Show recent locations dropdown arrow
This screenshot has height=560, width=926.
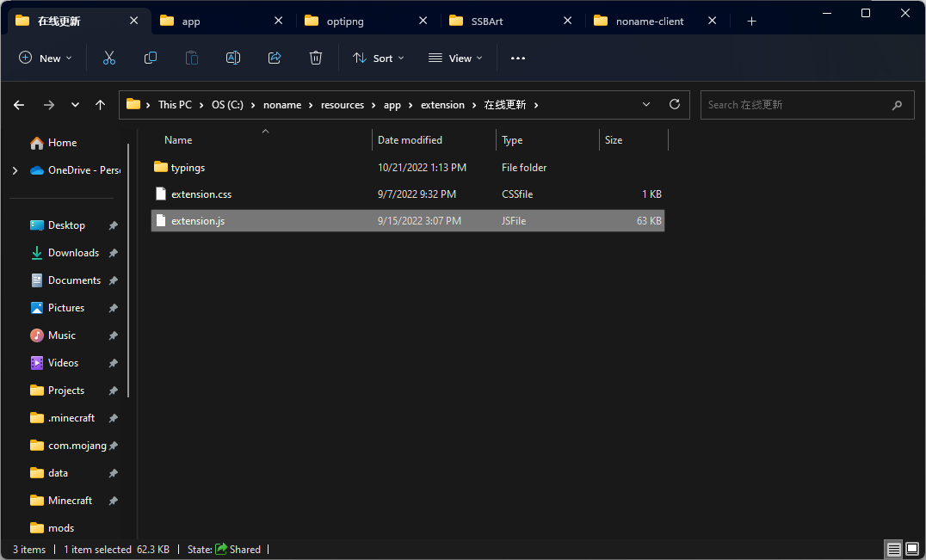coord(75,105)
